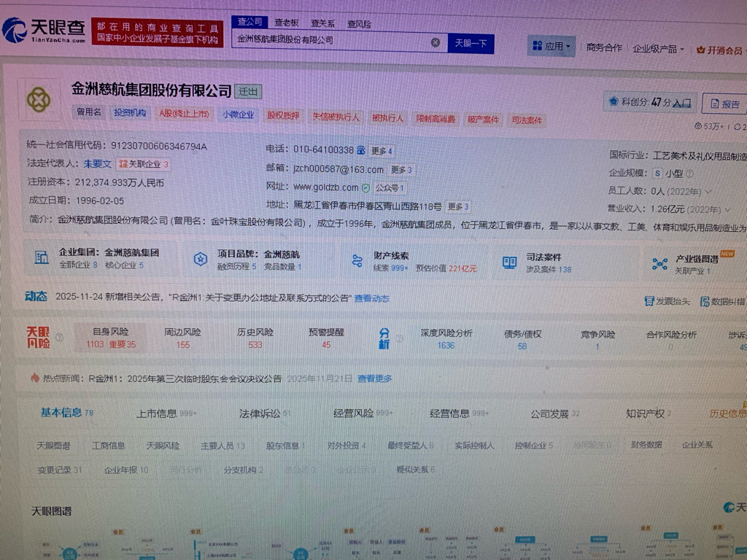Switch to 知识产权 section tab

pyautogui.click(x=649, y=414)
